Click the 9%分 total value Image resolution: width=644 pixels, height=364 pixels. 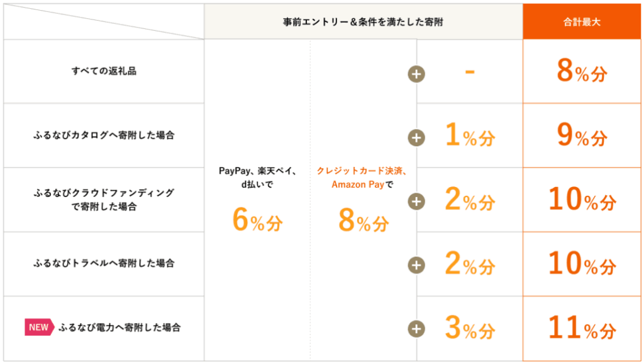582,135
